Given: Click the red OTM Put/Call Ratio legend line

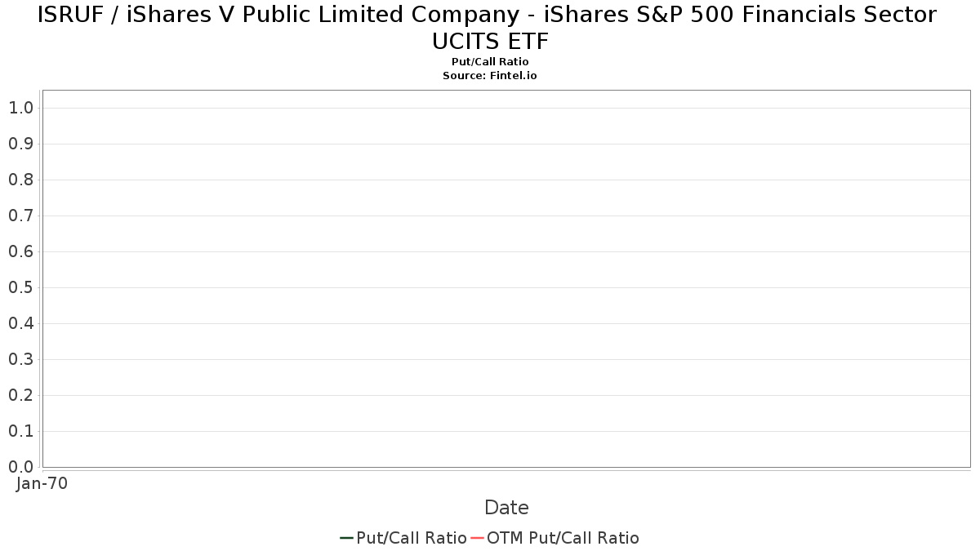Looking at the screenshot, I should [x=477, y=538].
